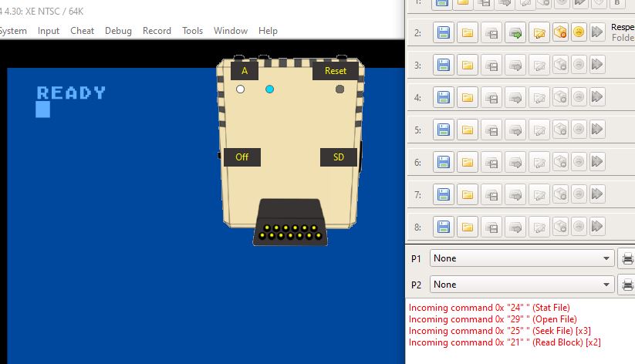Image resolution: width=635 pixels, height=364 pixels.
Task: Click the fast-forward arrows icon in slot 4
Action: pos(596,98)
